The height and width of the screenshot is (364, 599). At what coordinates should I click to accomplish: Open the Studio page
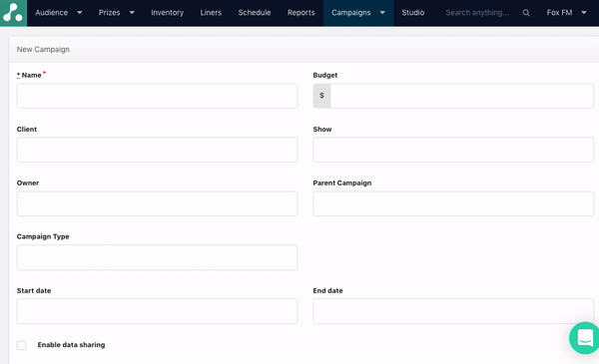click(413, 13)
